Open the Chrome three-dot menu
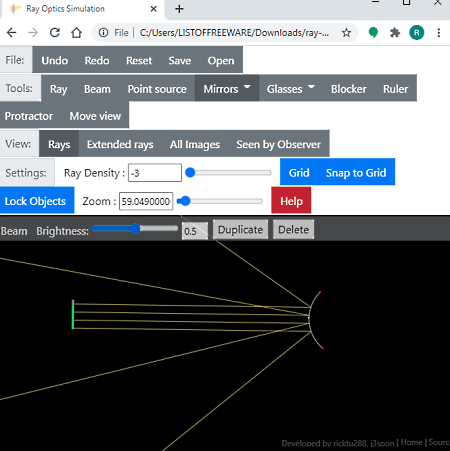Viewport: 450px width, 451px height. (x=439, y=33)
